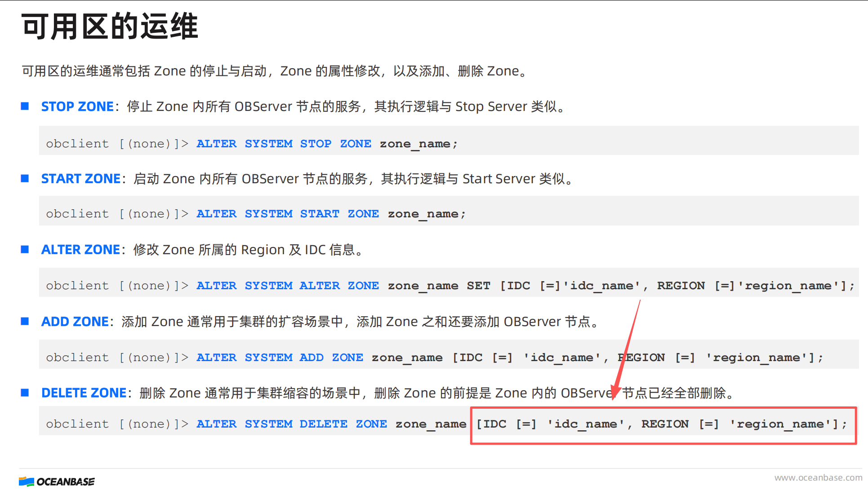Click the OCEANBASE brand text

(x=66, y=482)
